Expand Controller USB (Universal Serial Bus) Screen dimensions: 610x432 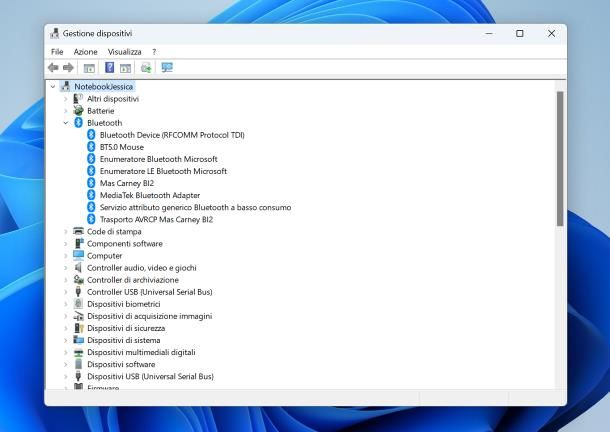tap(66, 292)
